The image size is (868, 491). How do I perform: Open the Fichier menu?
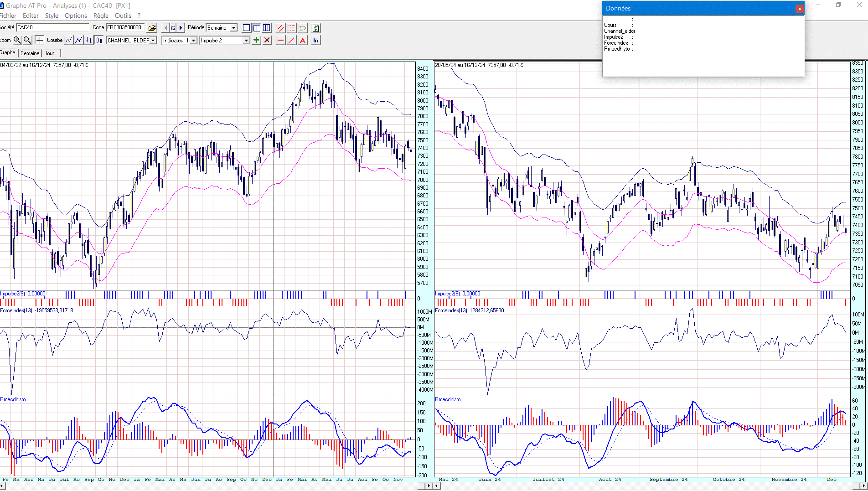coord(8,16)
